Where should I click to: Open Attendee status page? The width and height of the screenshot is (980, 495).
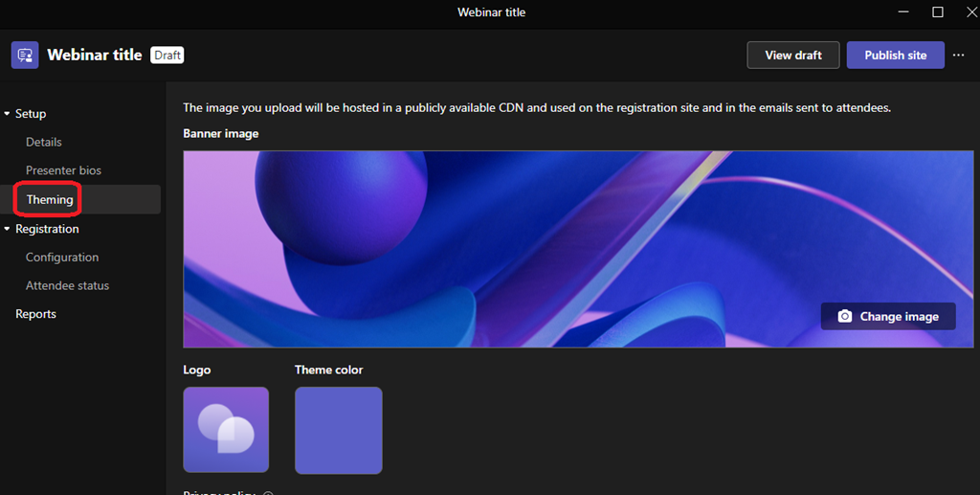coord(67,285)
